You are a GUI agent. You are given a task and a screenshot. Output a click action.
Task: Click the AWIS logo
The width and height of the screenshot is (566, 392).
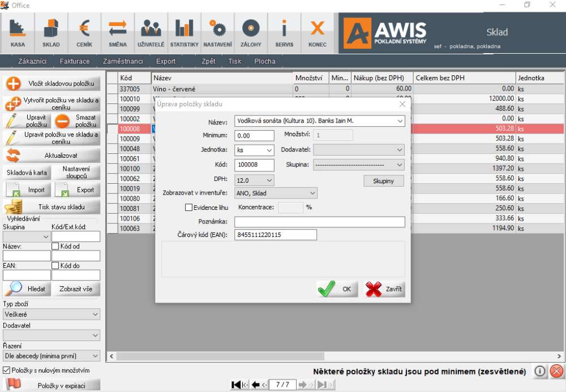[385, 33]
